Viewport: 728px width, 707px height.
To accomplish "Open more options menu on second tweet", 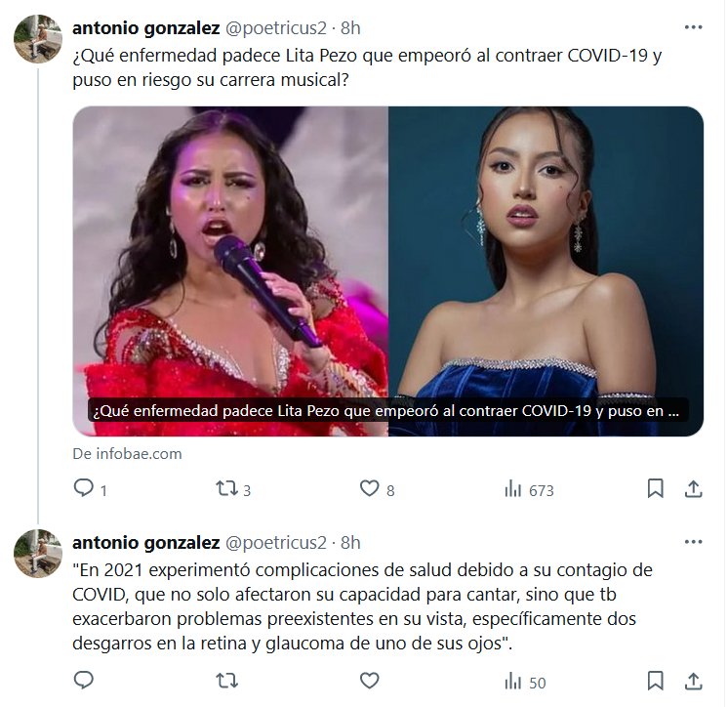I will click(694, 542).
